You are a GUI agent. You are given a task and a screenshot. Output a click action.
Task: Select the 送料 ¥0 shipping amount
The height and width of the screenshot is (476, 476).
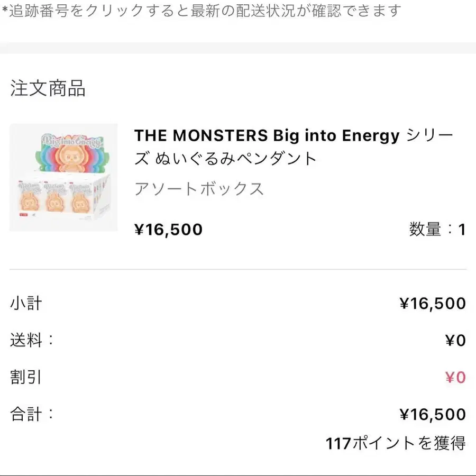(455, 341)
